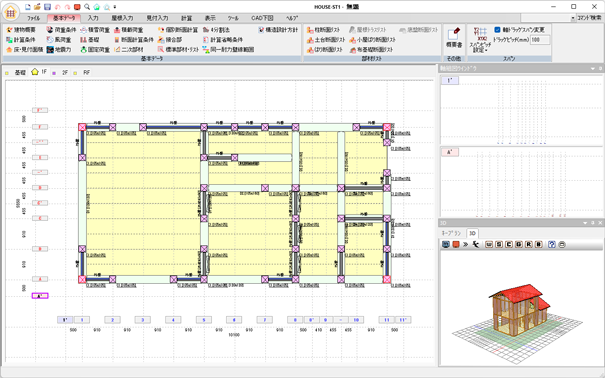Open the 屋根入力 ribbon tab
605x378 pixels.
point(123,18)
